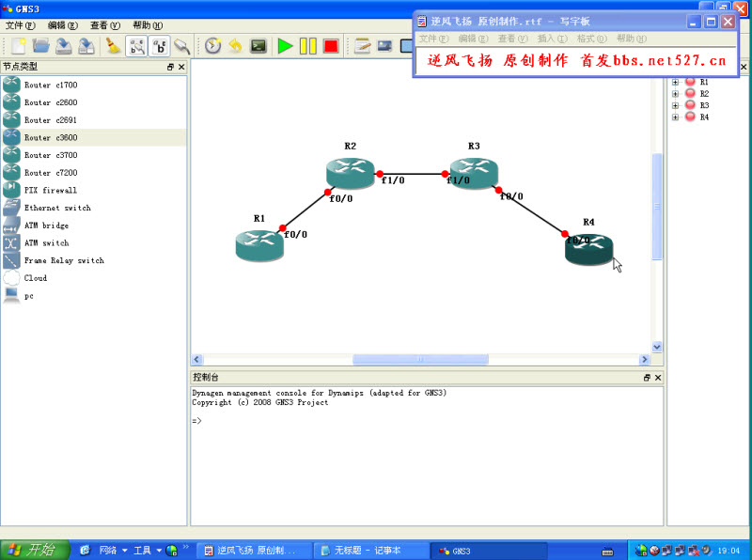Stop all devices with red square button
752x560 pixels.
coord(331,46)
